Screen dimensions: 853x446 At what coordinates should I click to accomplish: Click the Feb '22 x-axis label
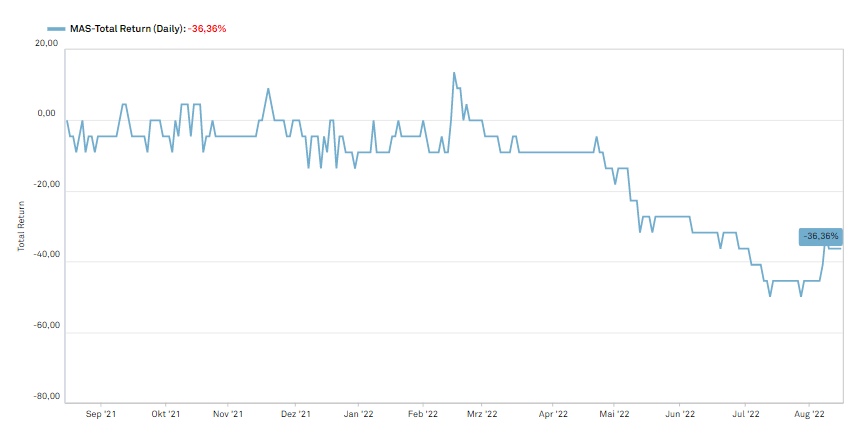(x=423, y=414)
